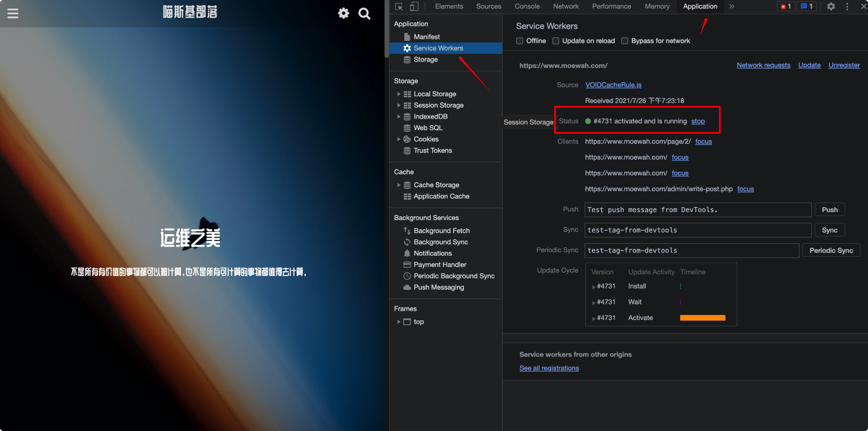The width and height of the screenshot is (868, 431).
Task: Enable the Offline checkbox
Action: coord(520,41)
